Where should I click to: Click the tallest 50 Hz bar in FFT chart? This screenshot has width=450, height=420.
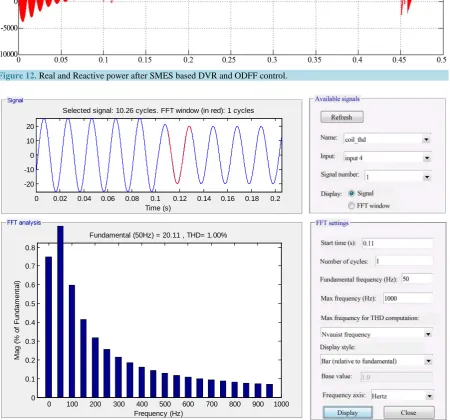[60, 311]
